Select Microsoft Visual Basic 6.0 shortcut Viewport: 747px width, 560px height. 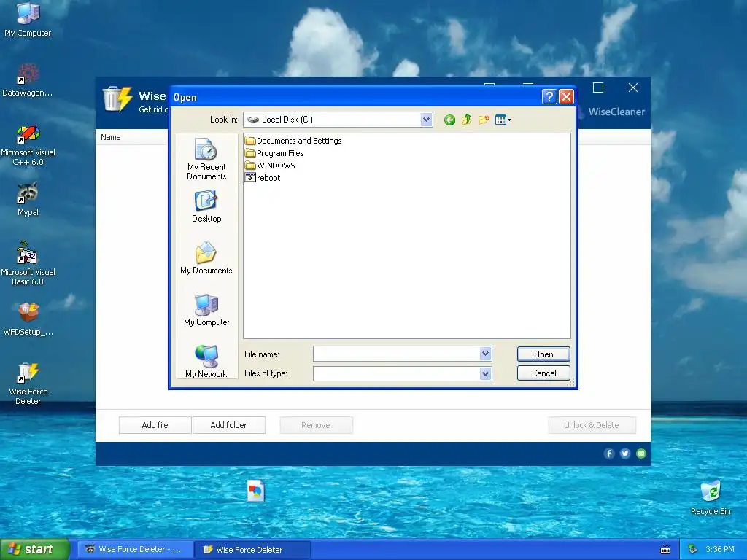click(x=28, y=263)
